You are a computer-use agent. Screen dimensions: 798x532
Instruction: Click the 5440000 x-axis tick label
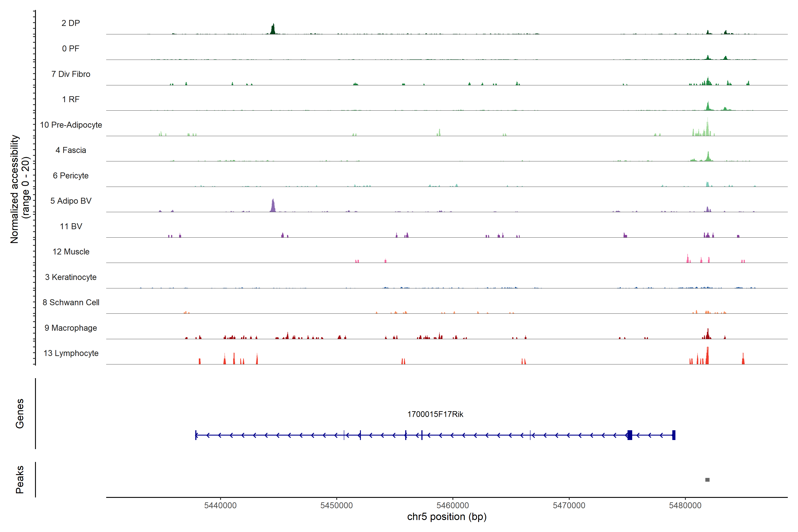point(220,505)
